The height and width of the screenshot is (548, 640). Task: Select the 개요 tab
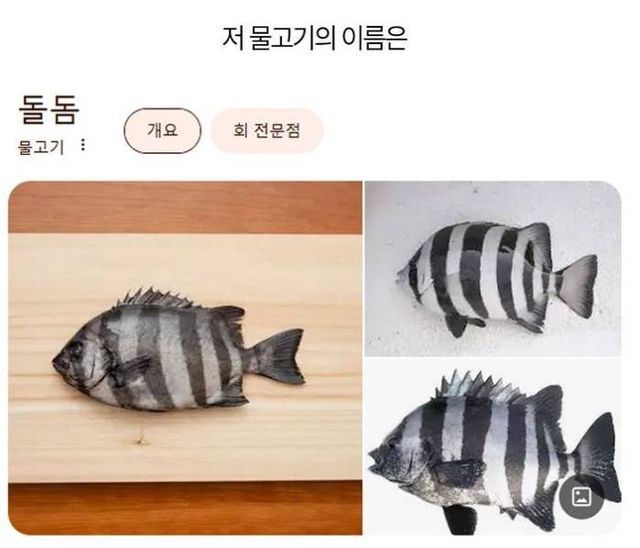162,131
